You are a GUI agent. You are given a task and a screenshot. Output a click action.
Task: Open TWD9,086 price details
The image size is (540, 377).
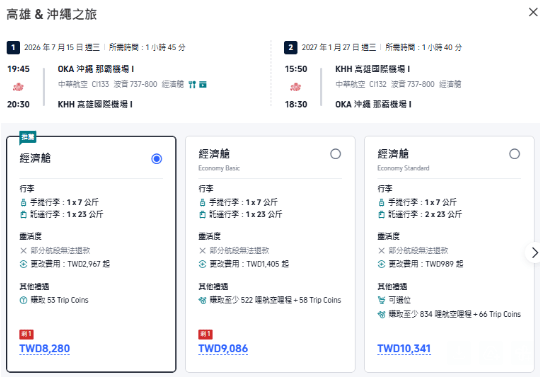point(223,349)
